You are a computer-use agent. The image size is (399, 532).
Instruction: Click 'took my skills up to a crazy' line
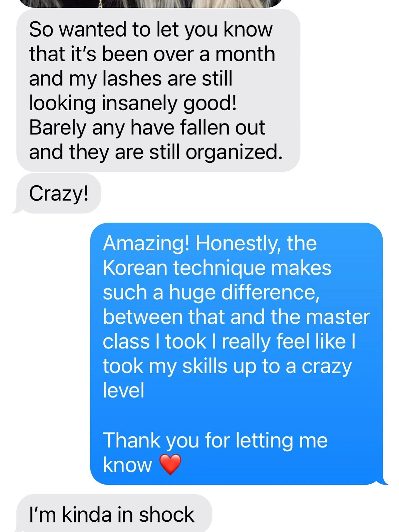(227, 367)
